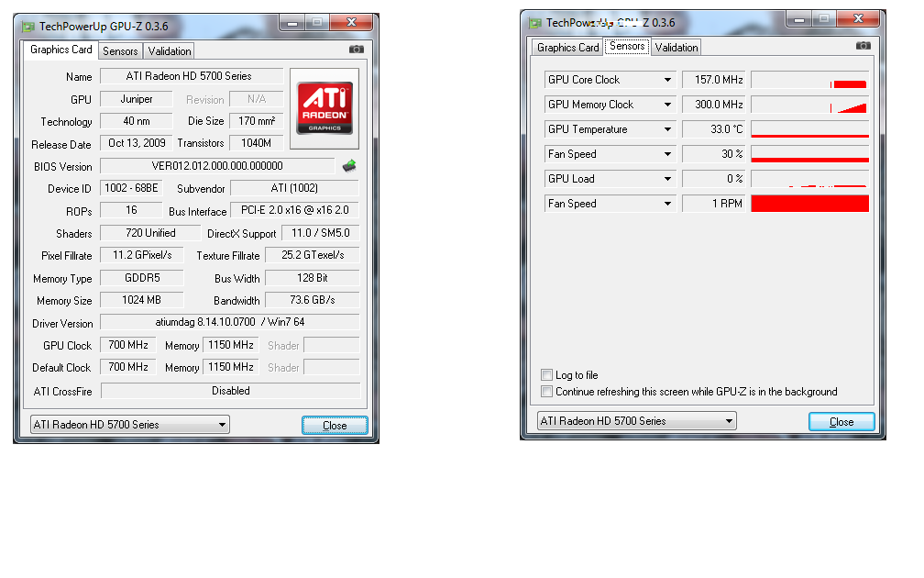The width and height of the screenshot is (924, 578).
Task: Minimize the left GPU-Z window
Action: pos(291,23)
